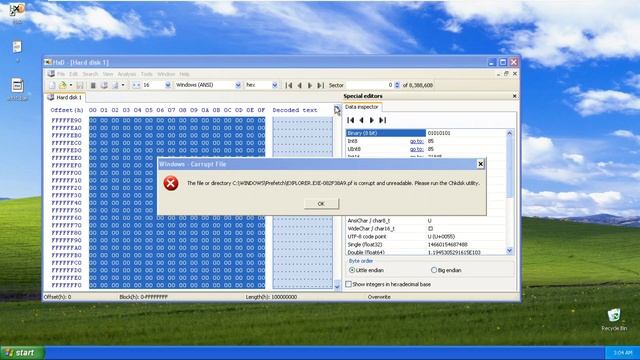
Task: Go to next sector in toolbar
Action: 310,85
